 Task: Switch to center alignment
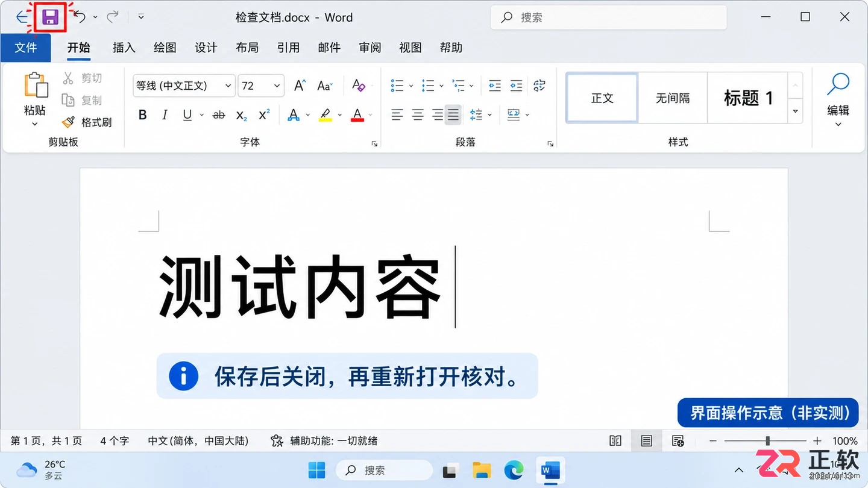coord(418,114)
